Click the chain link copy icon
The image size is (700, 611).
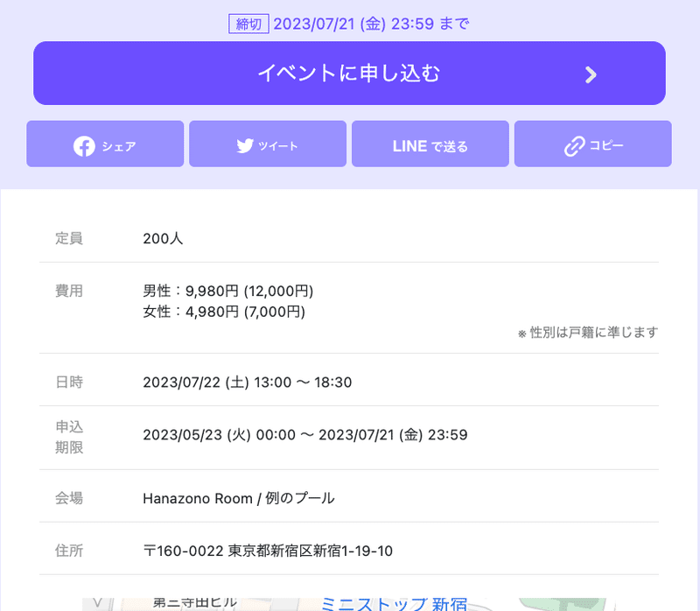[575, 146]
